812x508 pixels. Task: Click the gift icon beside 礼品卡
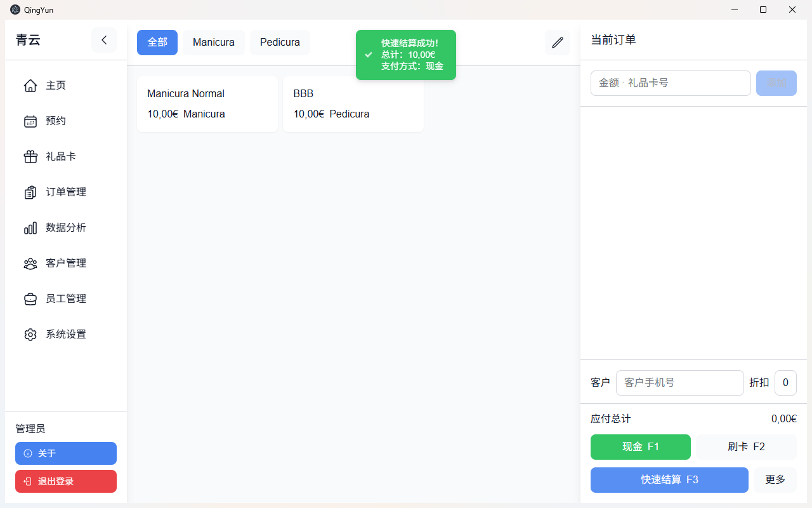[x=30, y=156]
